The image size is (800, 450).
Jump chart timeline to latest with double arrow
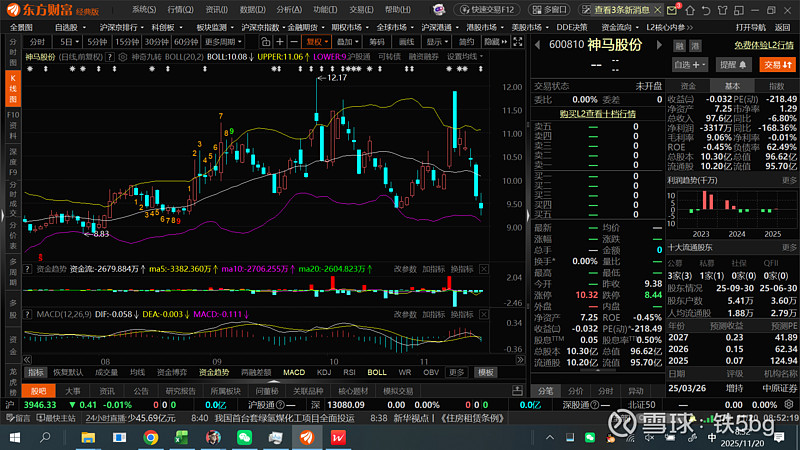pos(520,360)
